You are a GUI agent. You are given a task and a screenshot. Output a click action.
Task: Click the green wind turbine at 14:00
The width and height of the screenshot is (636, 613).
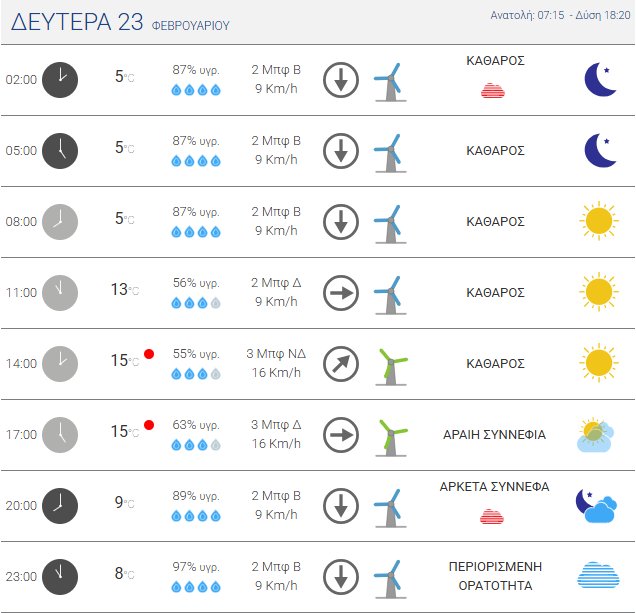[x=391, y=364]
